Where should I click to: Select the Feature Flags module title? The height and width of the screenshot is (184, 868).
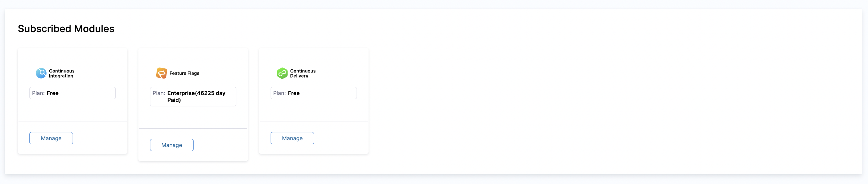pos(184,73)
